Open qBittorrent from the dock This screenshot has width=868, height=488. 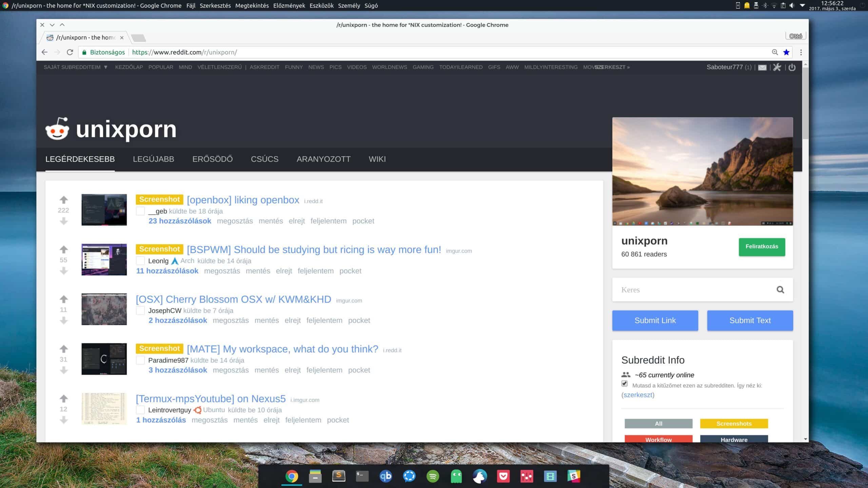(x=386, y=476)
